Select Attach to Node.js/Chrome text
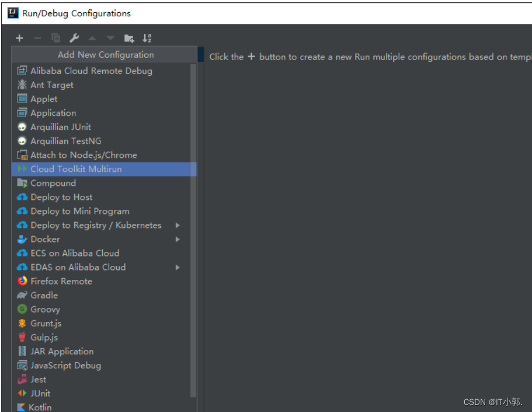Screen dimensions: 532x412 [x=84, y=155]
